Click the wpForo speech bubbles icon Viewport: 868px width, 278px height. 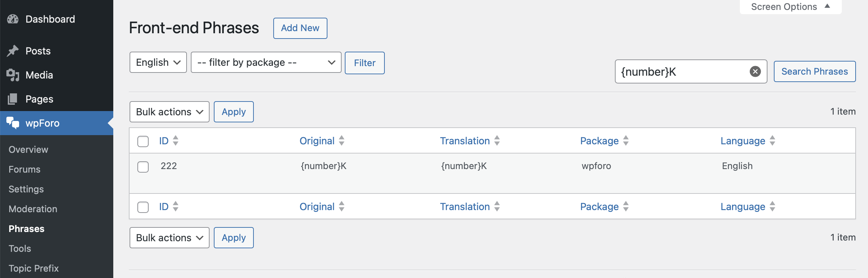13,123
